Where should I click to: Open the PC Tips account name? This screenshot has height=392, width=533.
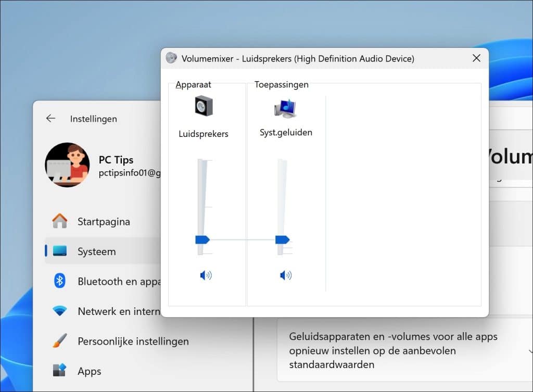point(116,160)
